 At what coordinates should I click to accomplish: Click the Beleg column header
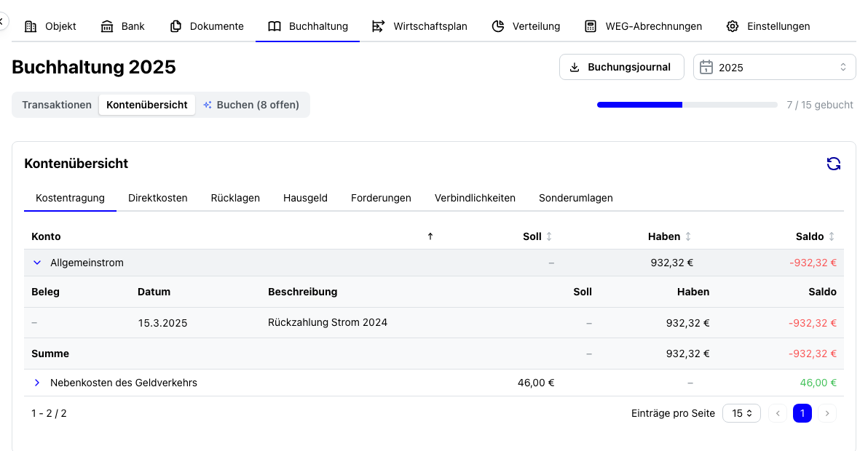click(45, 292)
